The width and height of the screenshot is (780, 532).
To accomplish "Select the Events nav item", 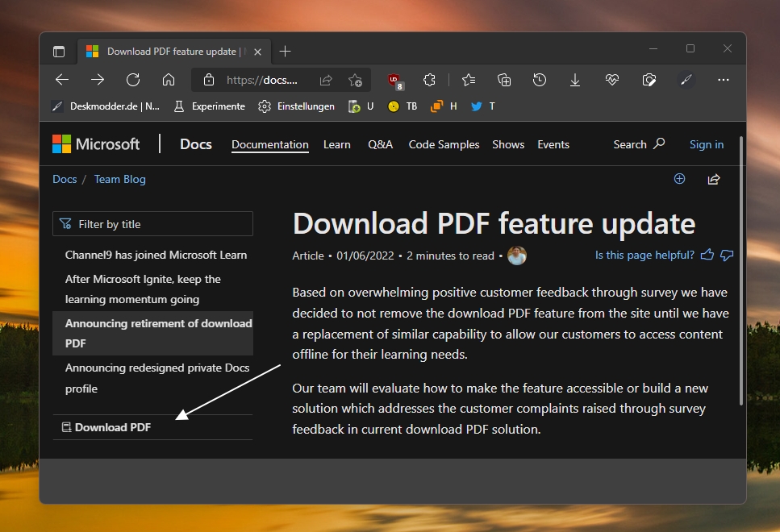I will 553,144.
